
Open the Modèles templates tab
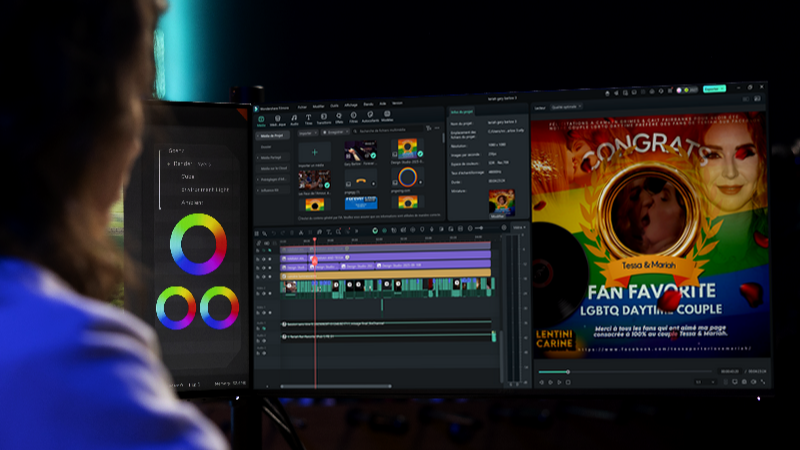[387, 116]
